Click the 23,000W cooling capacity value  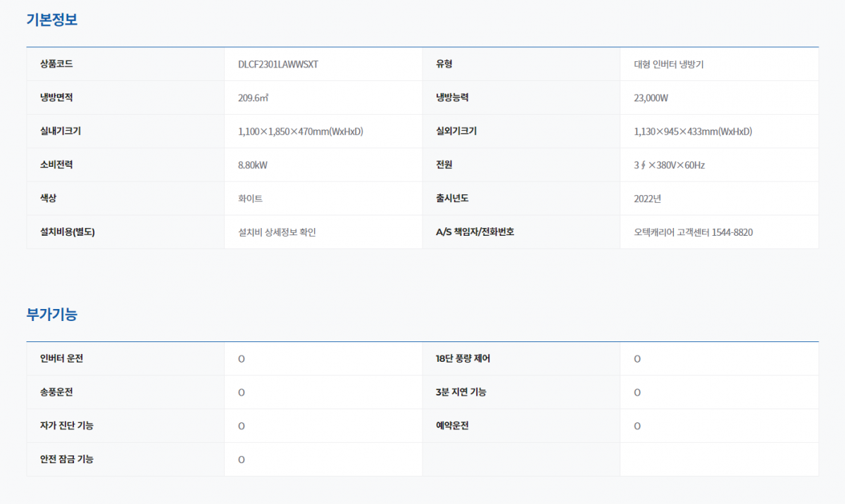(x=651, y=98)
